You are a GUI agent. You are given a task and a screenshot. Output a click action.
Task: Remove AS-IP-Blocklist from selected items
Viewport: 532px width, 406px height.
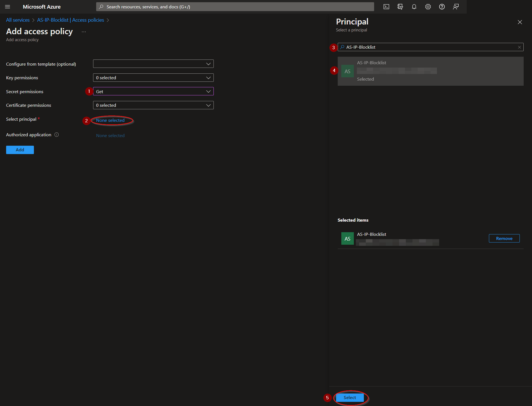coord(504,238)
